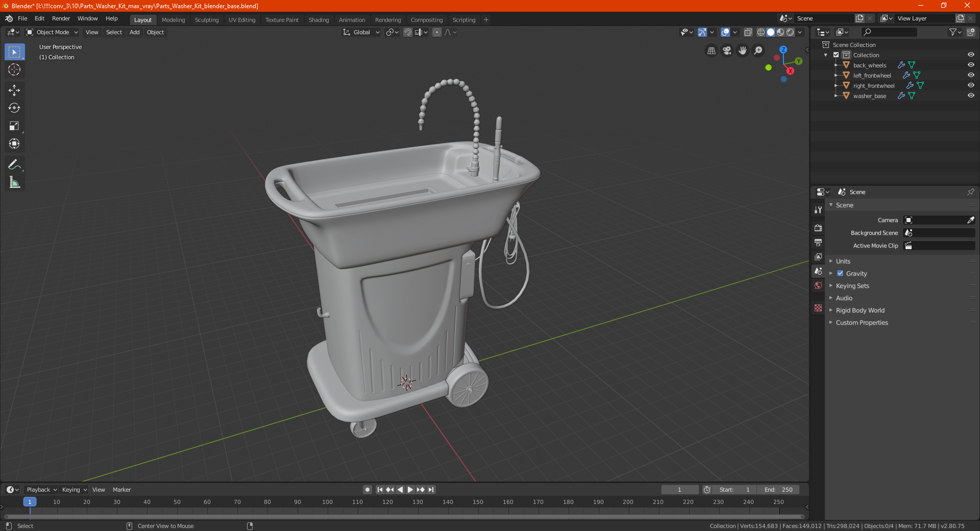The width and height of the screenshot is (980, 531).
Task: Switch to orthographic grid view icon
Action: click(711, 51)
